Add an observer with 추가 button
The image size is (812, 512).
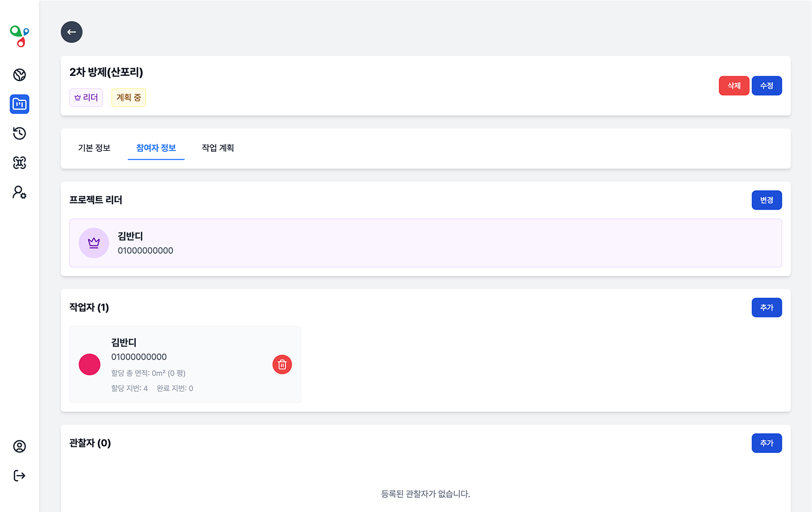(766, 443)
